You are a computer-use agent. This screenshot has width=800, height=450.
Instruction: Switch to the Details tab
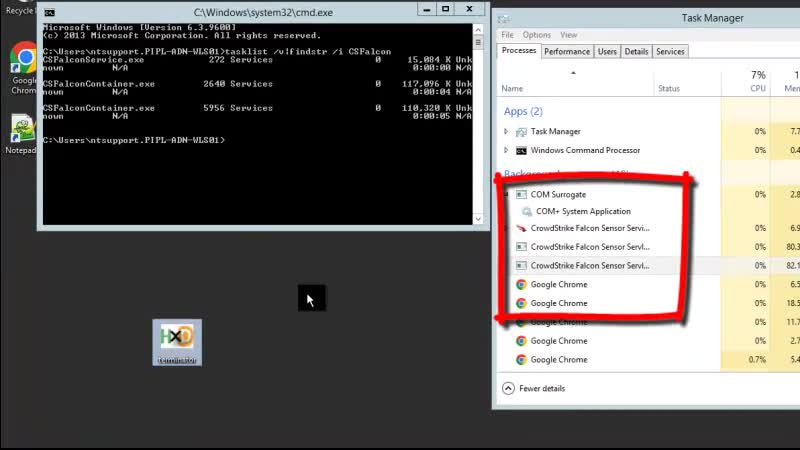tap(636, 52)
